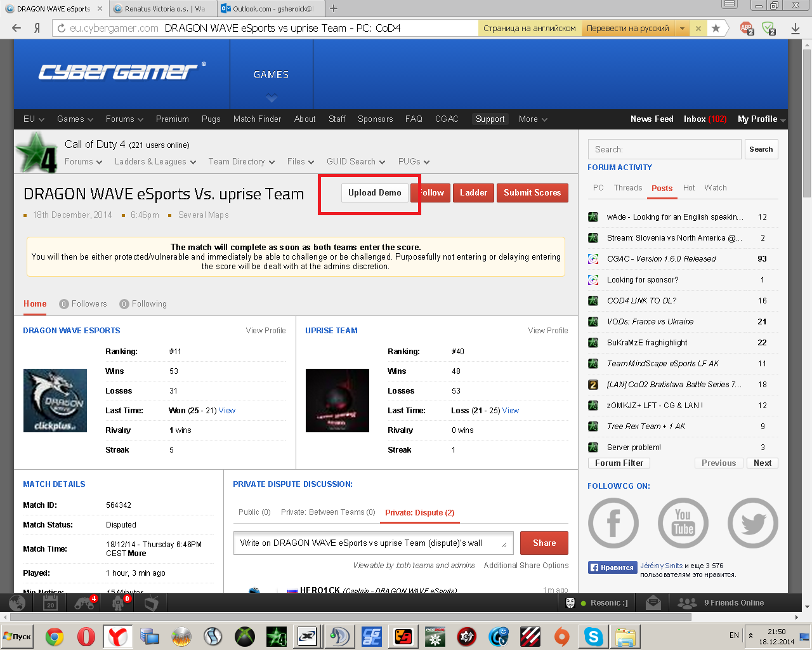Open the Premium nav item
Viewport: 812px width, 650px height.
coord(173,119)
